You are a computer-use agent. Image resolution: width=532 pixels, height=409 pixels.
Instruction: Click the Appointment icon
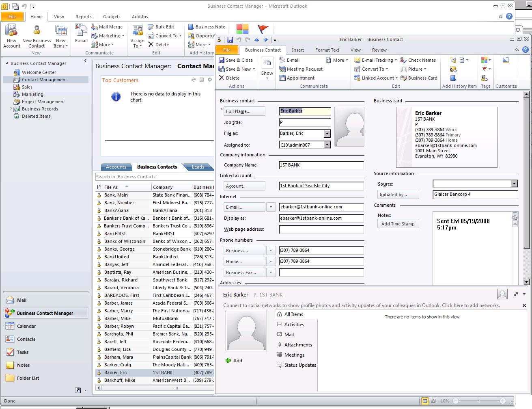282,78
